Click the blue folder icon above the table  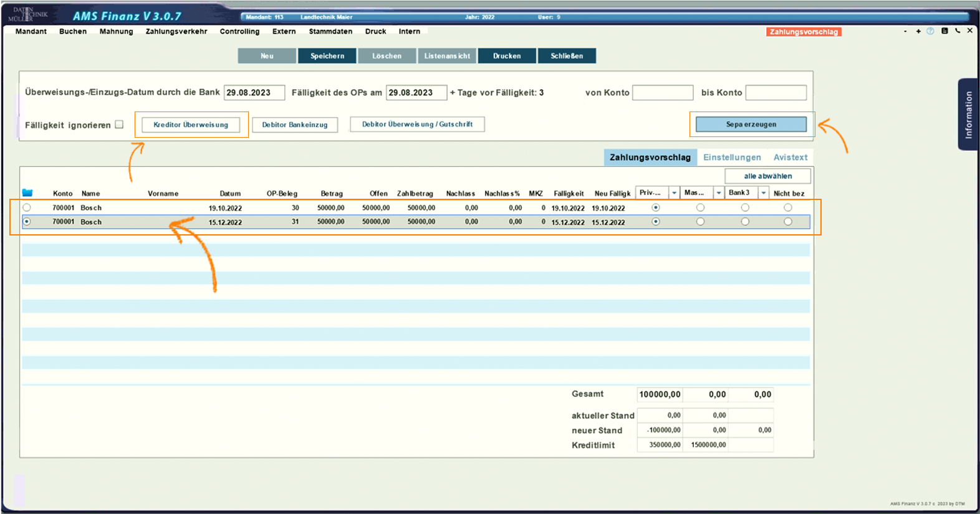(x=27, y=193)
